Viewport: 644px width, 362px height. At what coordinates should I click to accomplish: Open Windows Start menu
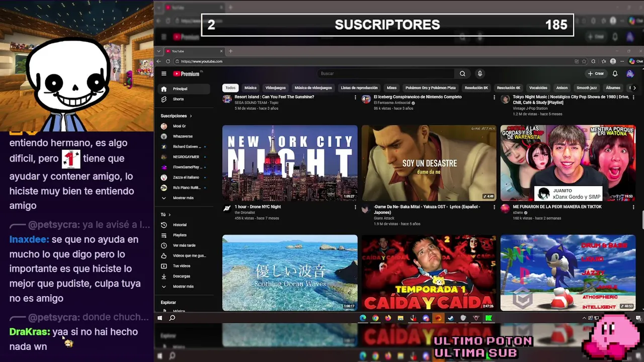pyautogui.click(x=160, y=318)
